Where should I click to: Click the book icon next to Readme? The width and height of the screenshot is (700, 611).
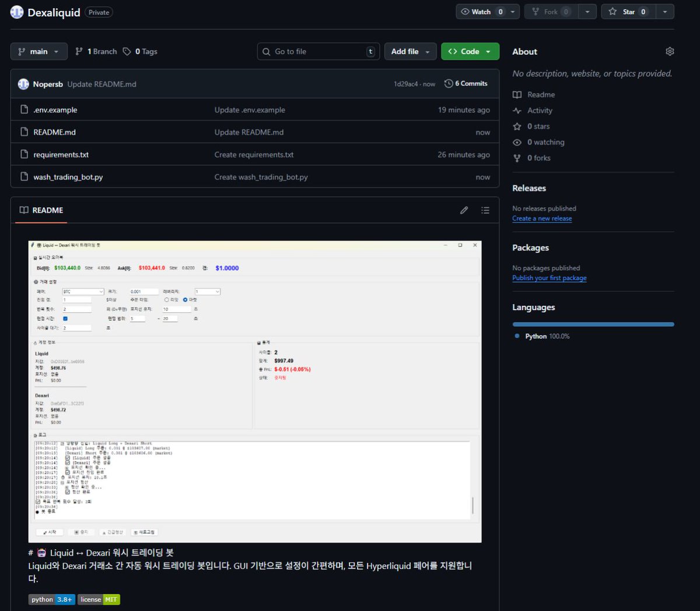point(517,95)
